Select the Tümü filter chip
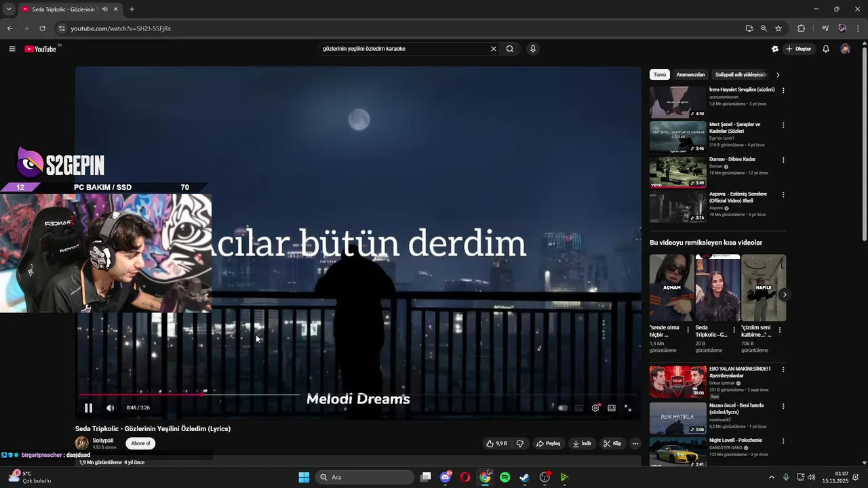Image resolution: width=868 pixels, height=488 pixels. (x=660, y=75)
